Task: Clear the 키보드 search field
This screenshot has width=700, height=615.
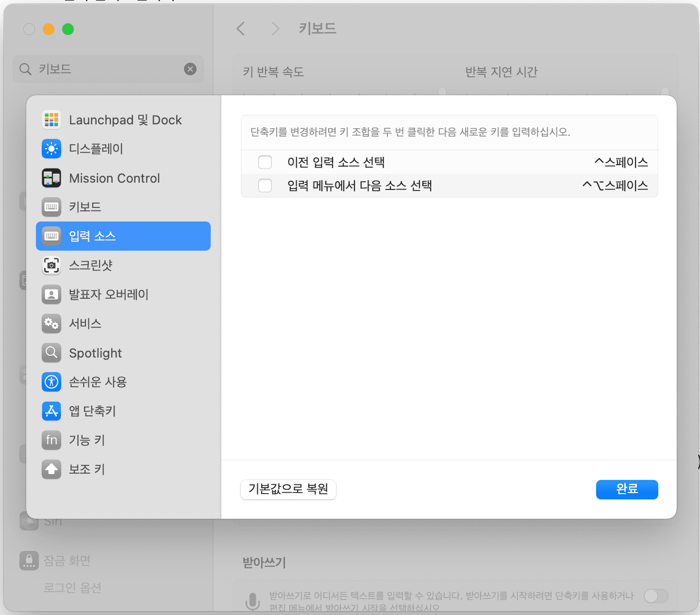Action: click(x=190, y=68)
